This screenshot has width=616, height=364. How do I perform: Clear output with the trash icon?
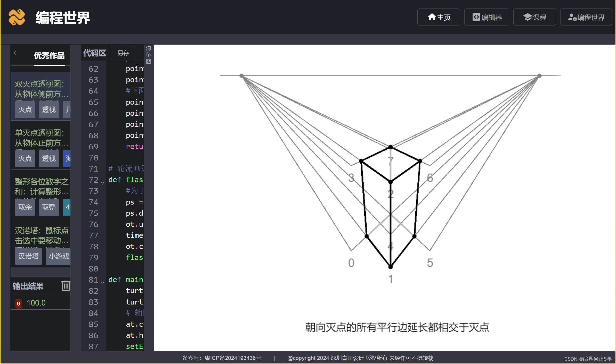tap(66, 286)
